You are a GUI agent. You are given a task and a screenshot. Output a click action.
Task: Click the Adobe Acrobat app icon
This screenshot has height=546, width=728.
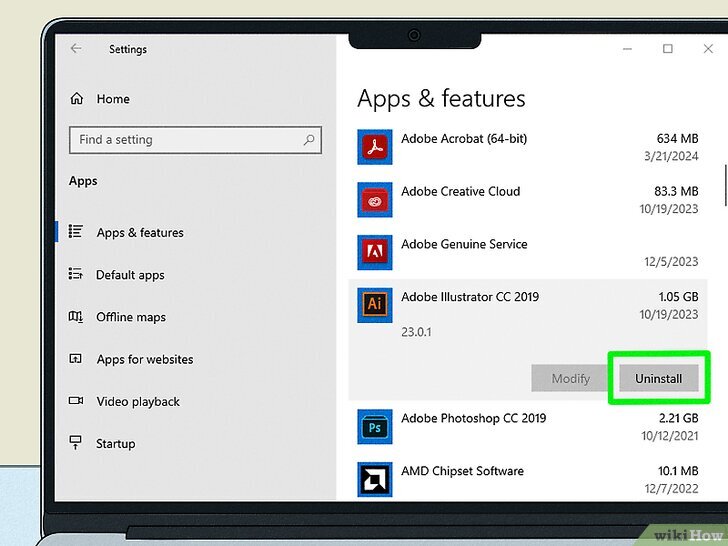coord(375,147)
